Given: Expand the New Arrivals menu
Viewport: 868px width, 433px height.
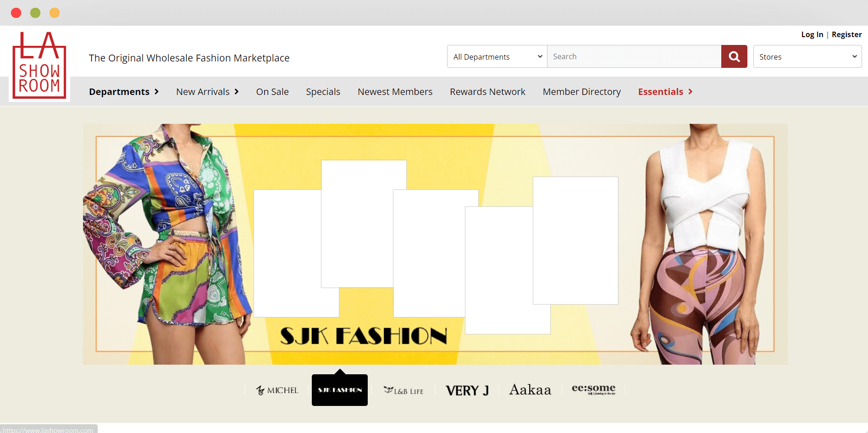Looking at the screenshot, I should [x=207, y=92].
